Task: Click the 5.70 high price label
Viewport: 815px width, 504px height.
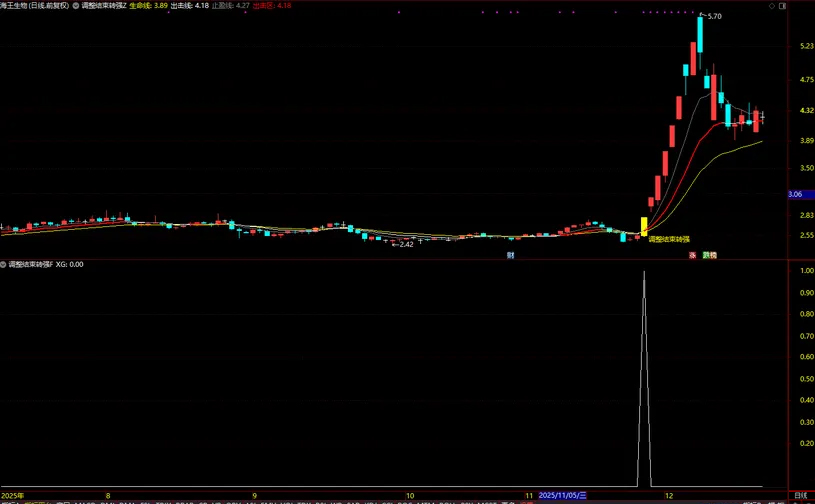Action: click(713, 17)
